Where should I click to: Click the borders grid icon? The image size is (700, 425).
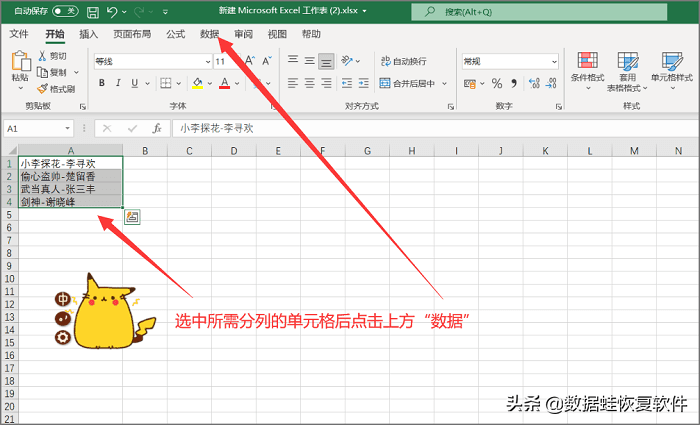coord(166,83)
